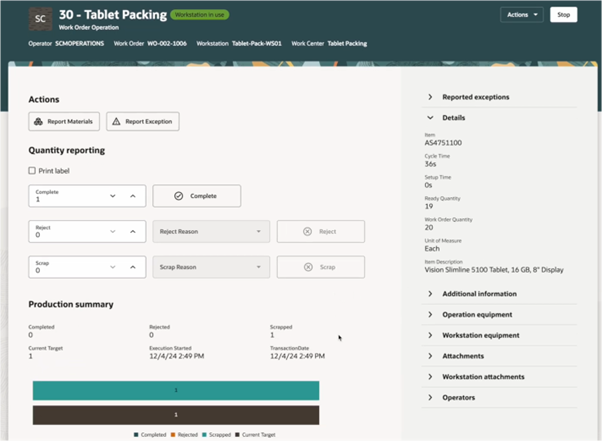Click the Report Exception button label

point(149,122)
